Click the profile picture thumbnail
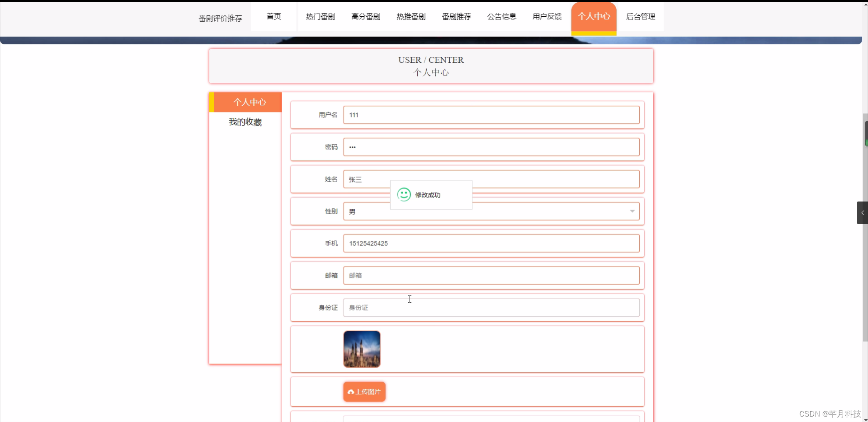 point(361,349)
